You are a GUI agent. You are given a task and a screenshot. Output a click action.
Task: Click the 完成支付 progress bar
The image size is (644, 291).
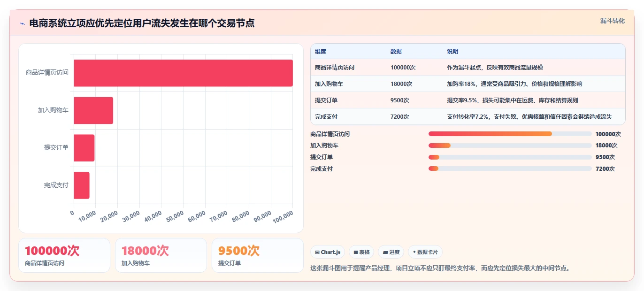pyautogui.click(x=510, y=169)
